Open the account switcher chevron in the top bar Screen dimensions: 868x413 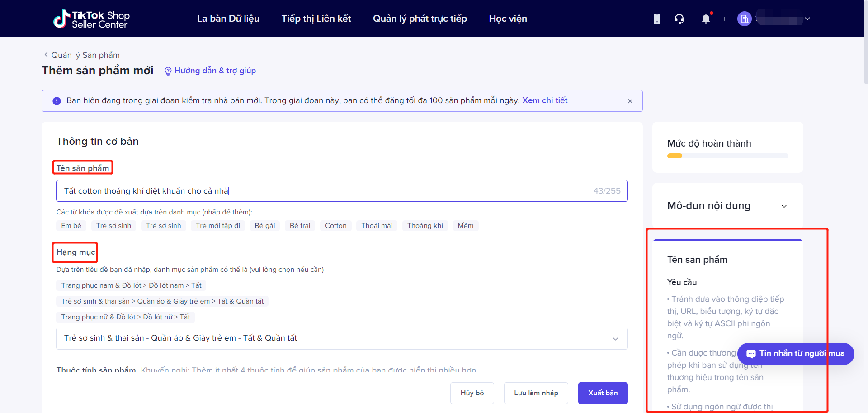pos(807,19)
